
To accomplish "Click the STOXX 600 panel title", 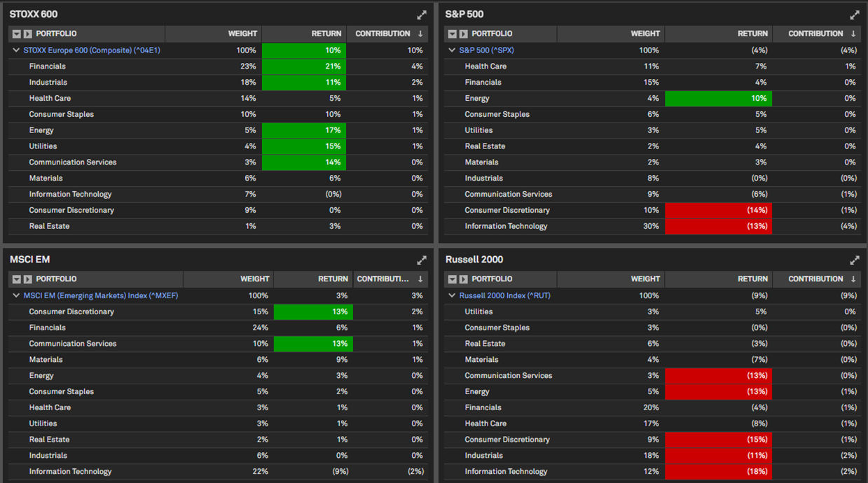I will coord(34,14).
